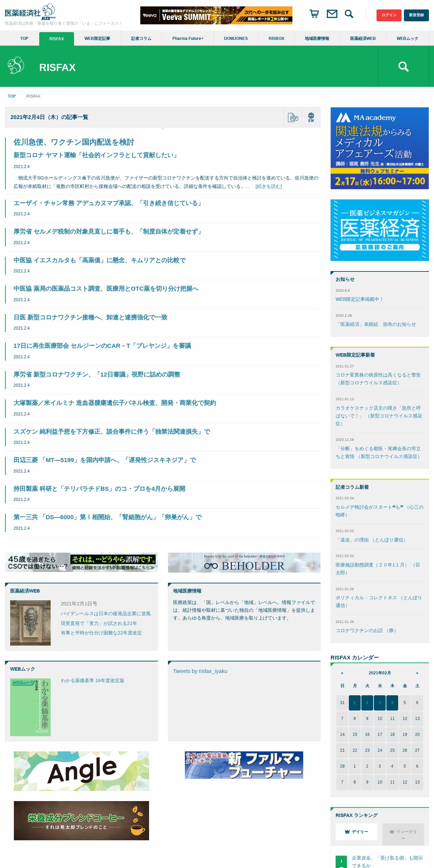434x868 pixels.
Task: Open article 厚労省 セルメデ税制の対象見直し
Action: point(108,232)
